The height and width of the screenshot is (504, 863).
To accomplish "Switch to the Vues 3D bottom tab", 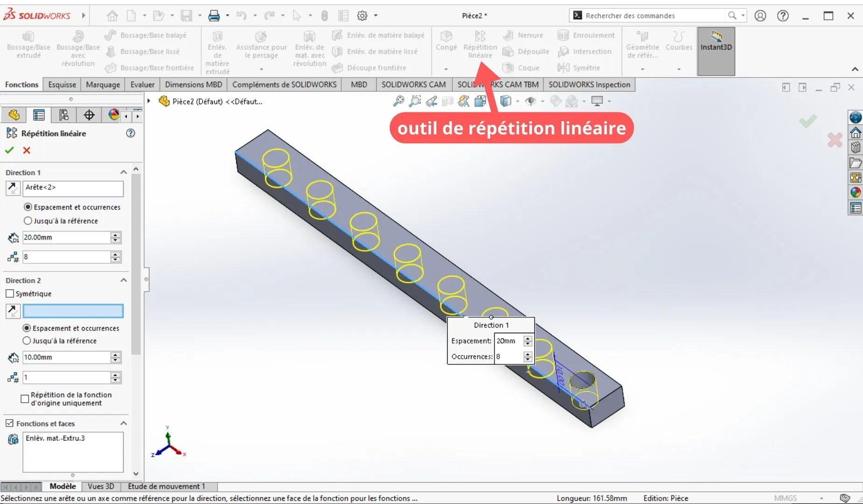I will [x=101, y=486].
